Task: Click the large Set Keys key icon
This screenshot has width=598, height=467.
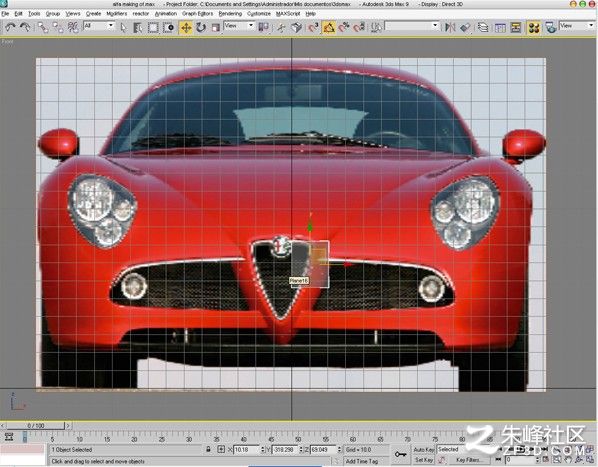Action: point(400,454)
